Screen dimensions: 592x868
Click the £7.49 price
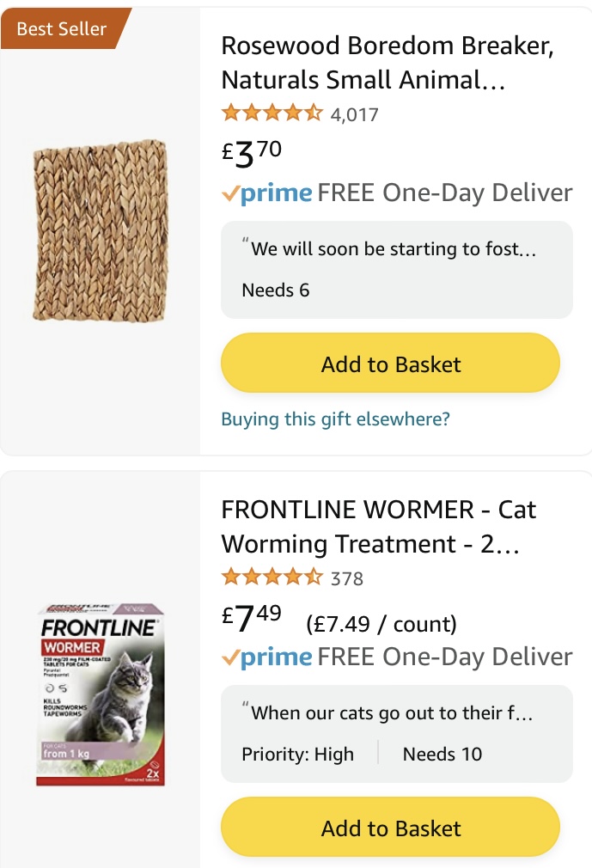(x=252, y=619)
